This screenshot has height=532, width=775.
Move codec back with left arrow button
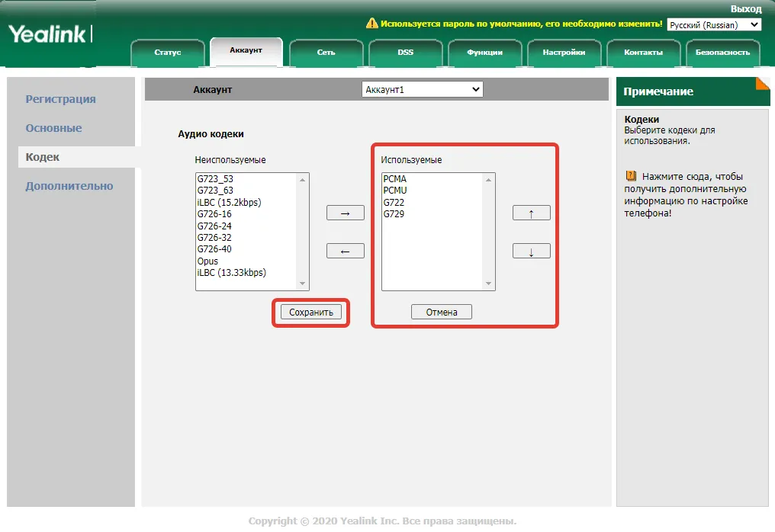point(346,251)
